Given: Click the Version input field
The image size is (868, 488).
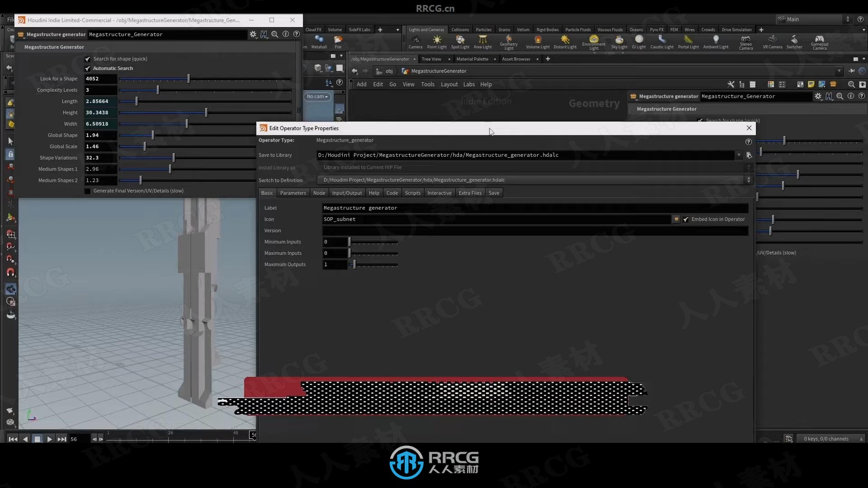Looking at the screenshot, I should (535, 230).
